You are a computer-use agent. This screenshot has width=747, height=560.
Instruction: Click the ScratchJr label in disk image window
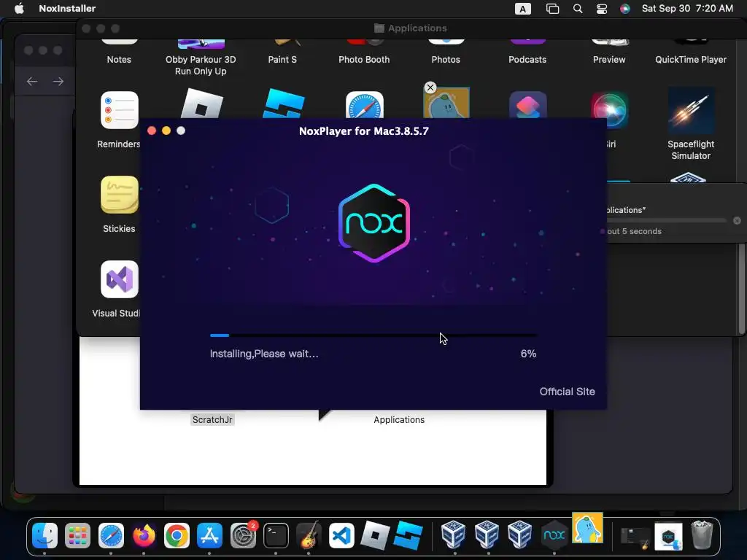(x=212, y=419)
